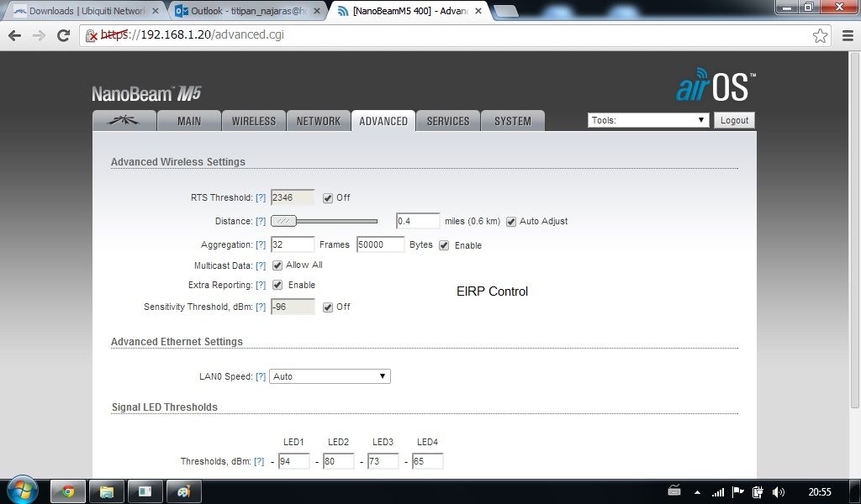
Task: Bookmark this page with star icon
Action: (x=820, y=35)
